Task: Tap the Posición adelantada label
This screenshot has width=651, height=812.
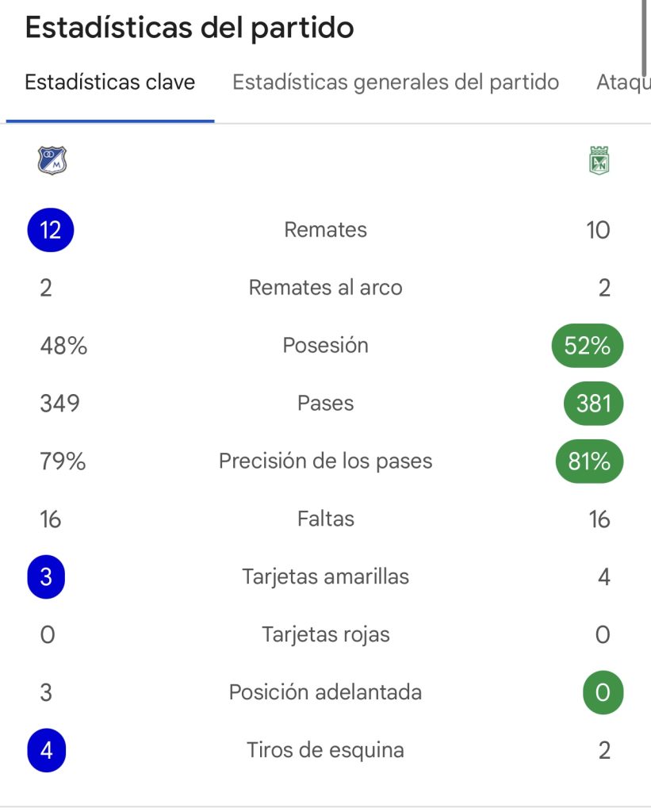Action: pos(325,692)
